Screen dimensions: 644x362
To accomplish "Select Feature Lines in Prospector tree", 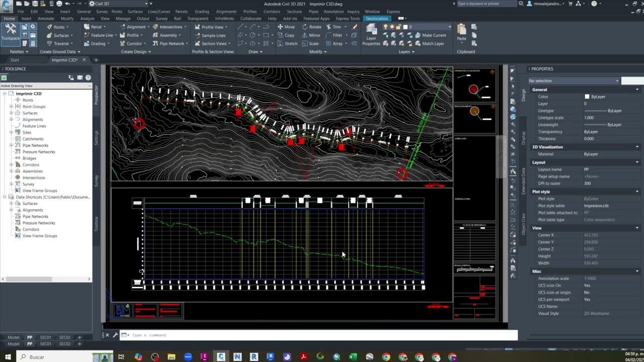I will (x=34, y=126).
